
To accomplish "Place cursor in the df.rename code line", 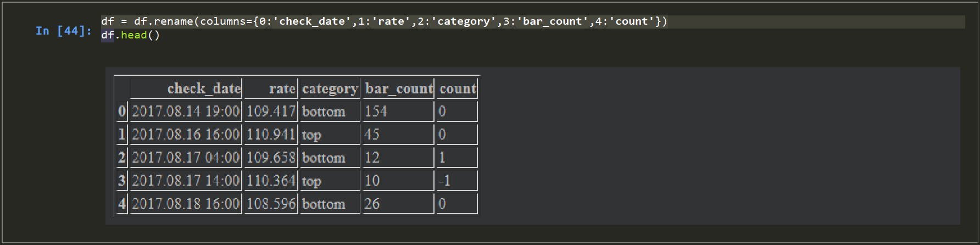I will pyautogui.click(x=383, y=21).
